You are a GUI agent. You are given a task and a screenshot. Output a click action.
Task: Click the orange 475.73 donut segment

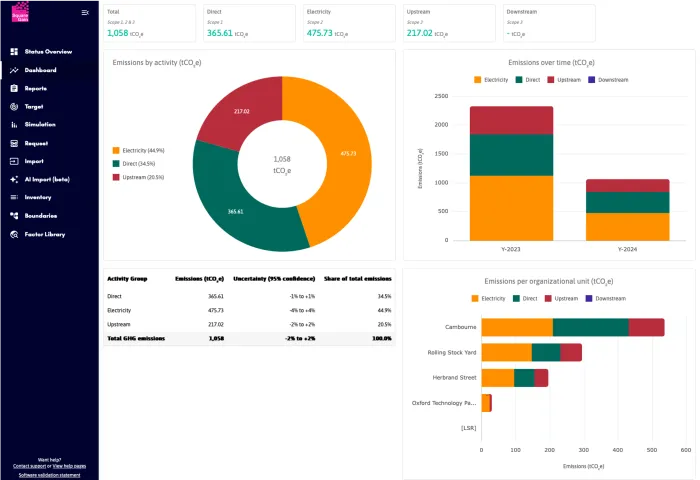[x=349, y=154]
